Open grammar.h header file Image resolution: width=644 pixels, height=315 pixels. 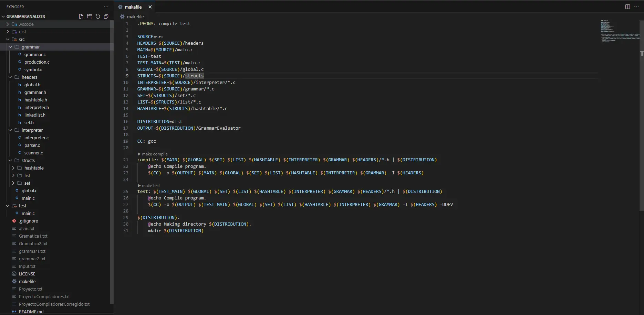coord(57,92)
